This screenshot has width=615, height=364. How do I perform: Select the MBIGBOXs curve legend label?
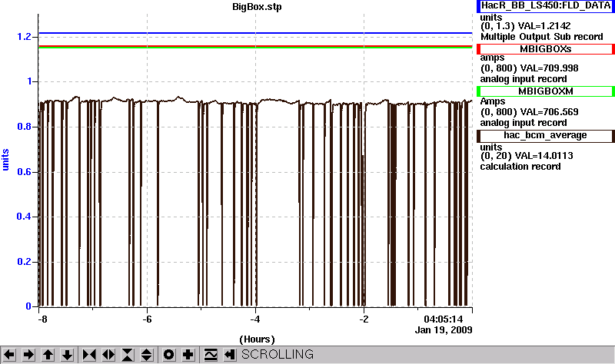tap(546, 49)
